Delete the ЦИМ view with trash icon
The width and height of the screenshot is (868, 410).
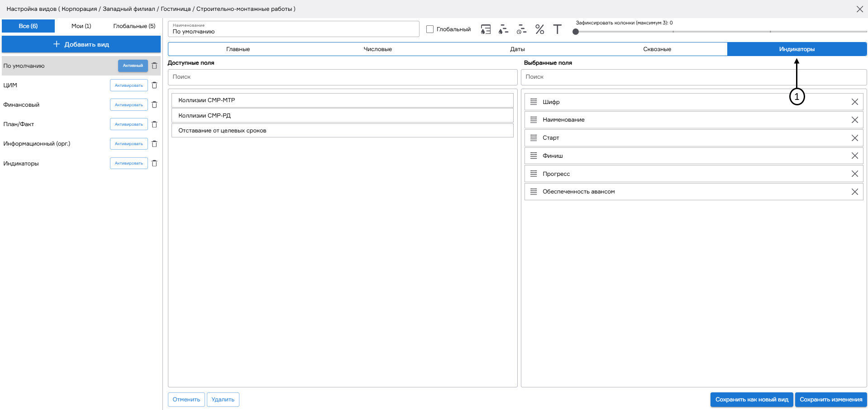pyautogui.click(x=154, y=85)
